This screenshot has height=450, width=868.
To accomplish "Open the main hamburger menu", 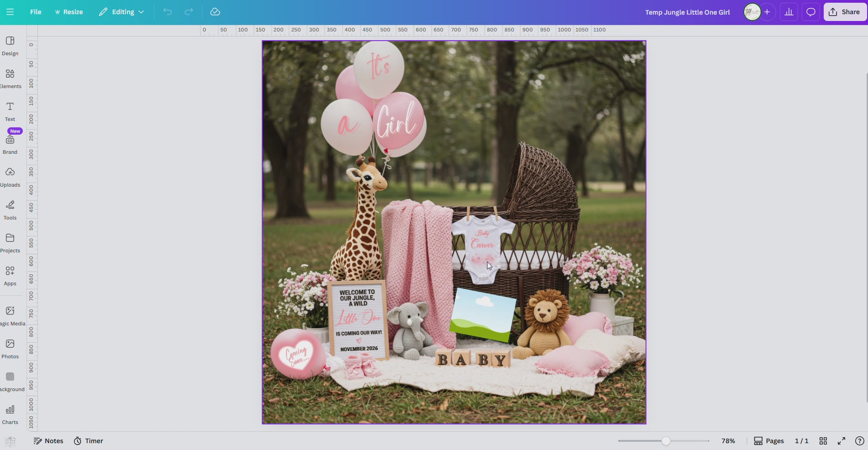I will pos(10,12).
